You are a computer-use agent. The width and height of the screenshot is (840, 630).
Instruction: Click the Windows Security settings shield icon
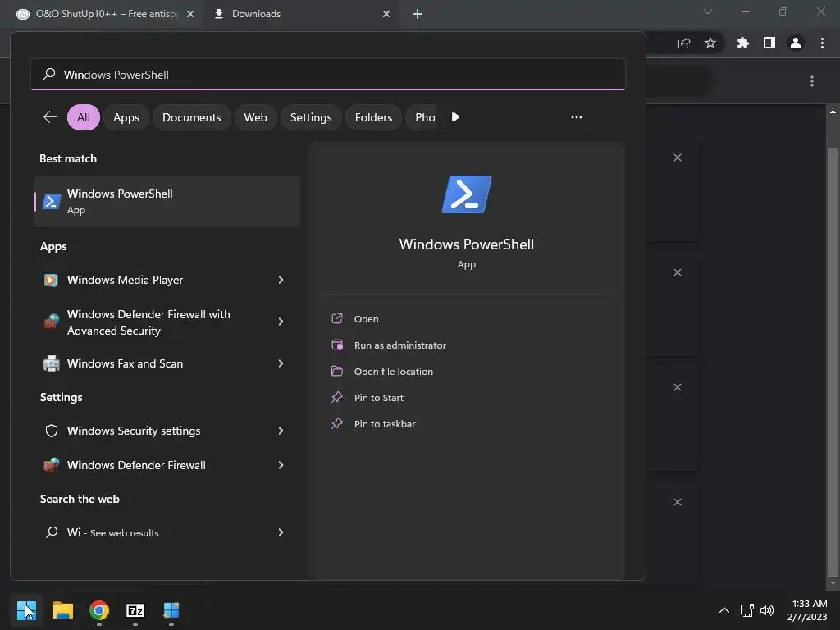tap(52, 431)
